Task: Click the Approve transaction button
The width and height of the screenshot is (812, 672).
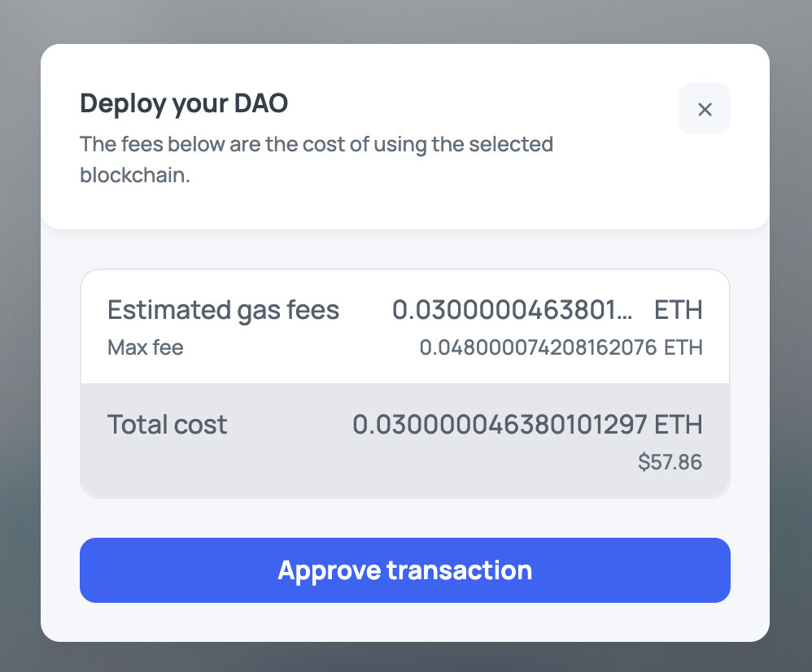Action: point(404,570)
